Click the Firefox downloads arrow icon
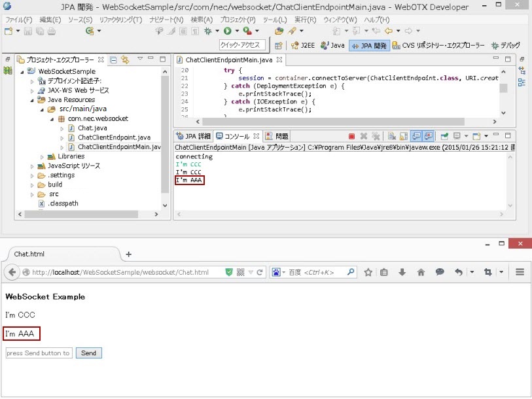The image size is (532, 399). point(402,272)
